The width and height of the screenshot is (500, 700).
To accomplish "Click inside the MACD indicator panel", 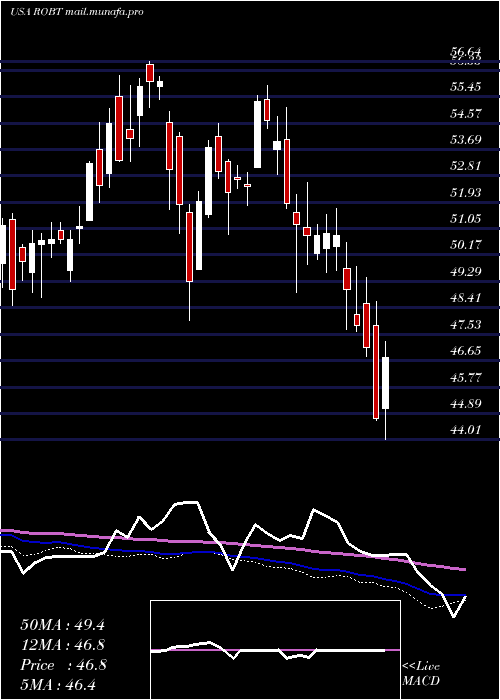I will click(x=275, y=650).
